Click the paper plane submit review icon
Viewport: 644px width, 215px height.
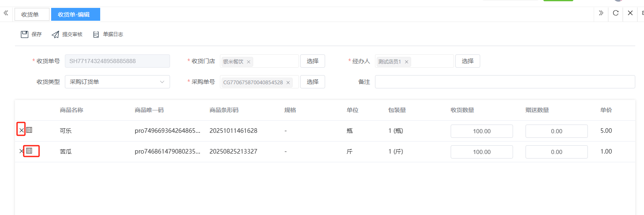click(55, 34)
